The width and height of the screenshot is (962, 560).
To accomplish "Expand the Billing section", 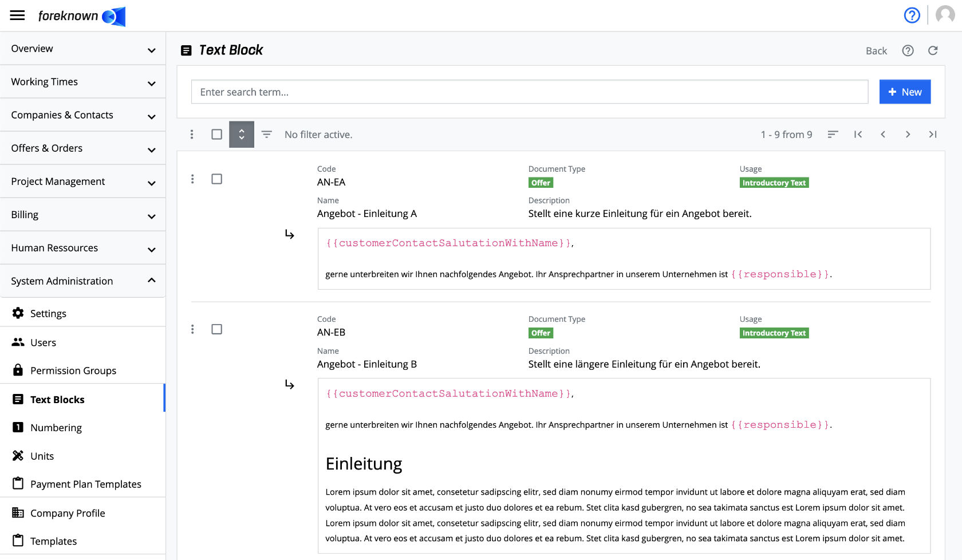I will (83, 215).
